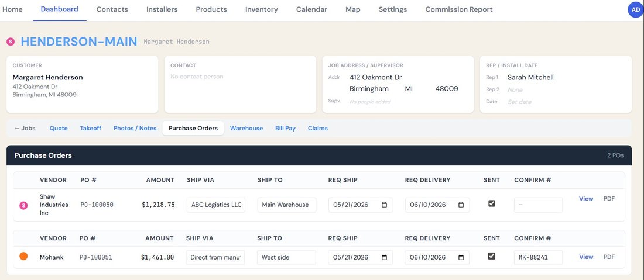Click No people added supervisor field
The image size is (644, 280).
(x=370, y=102)
